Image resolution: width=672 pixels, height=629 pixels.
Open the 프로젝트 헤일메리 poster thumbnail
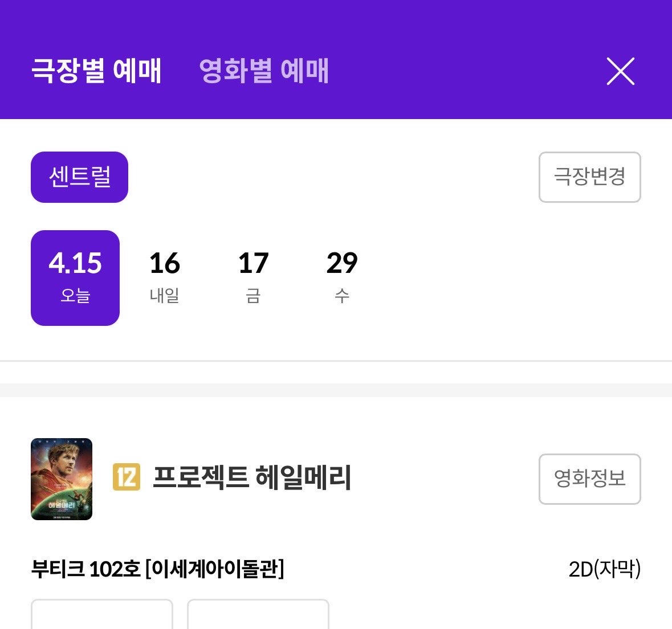[62, 479]
